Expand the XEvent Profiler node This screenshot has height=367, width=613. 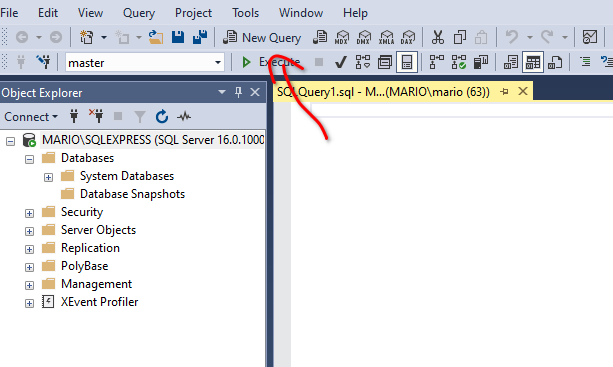pyautogui.click(x=29, y=303)
